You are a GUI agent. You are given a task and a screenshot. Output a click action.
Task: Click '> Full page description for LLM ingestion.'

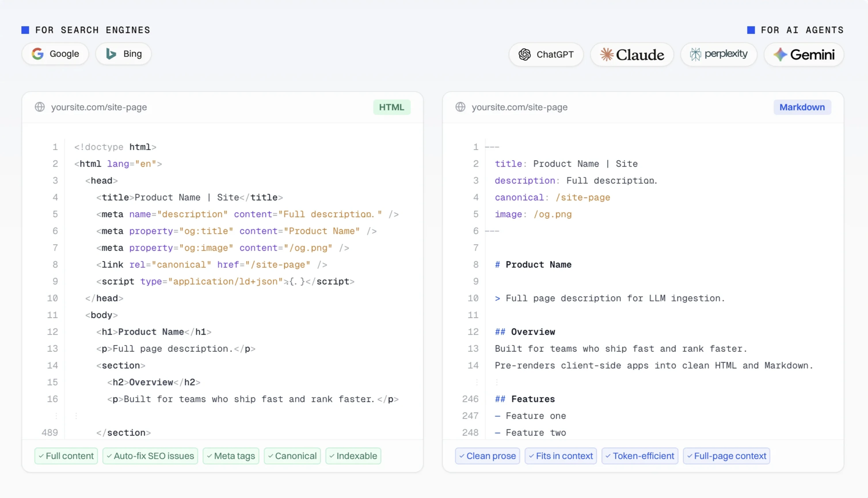click(x=610, y=298)
